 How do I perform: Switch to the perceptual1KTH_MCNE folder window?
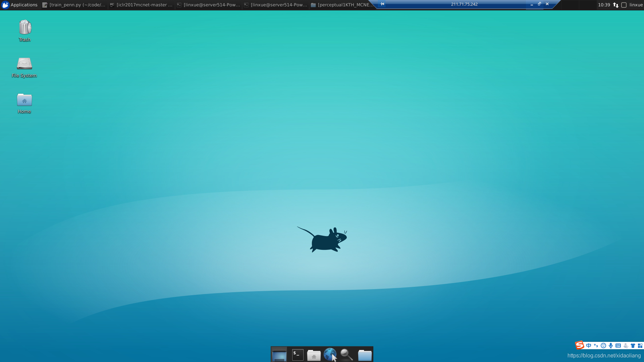point(342,5)
